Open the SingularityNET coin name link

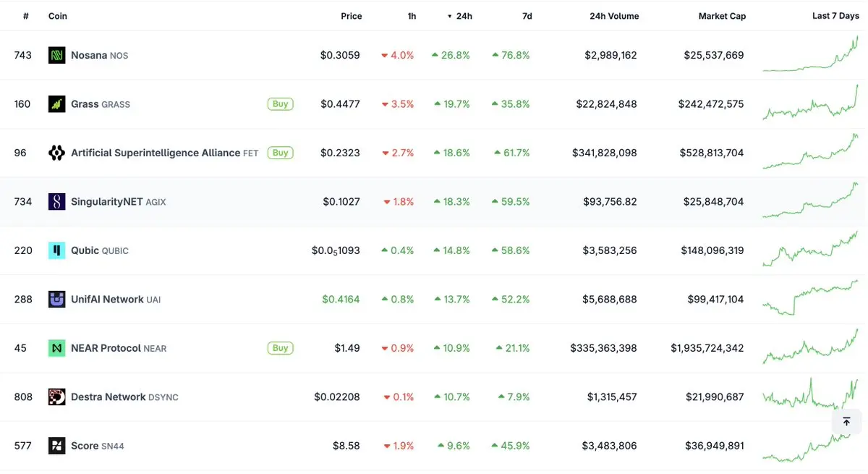pos(107,202)
